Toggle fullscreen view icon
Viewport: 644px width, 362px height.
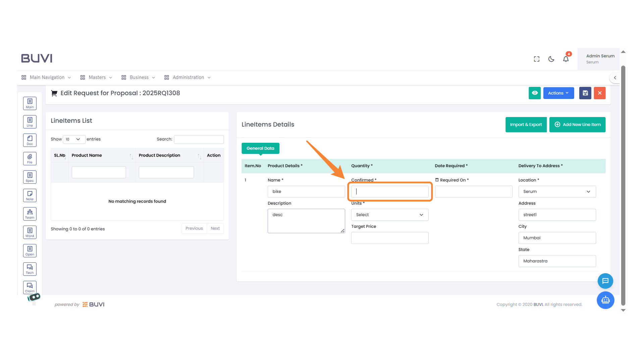(x=536, y=59)
